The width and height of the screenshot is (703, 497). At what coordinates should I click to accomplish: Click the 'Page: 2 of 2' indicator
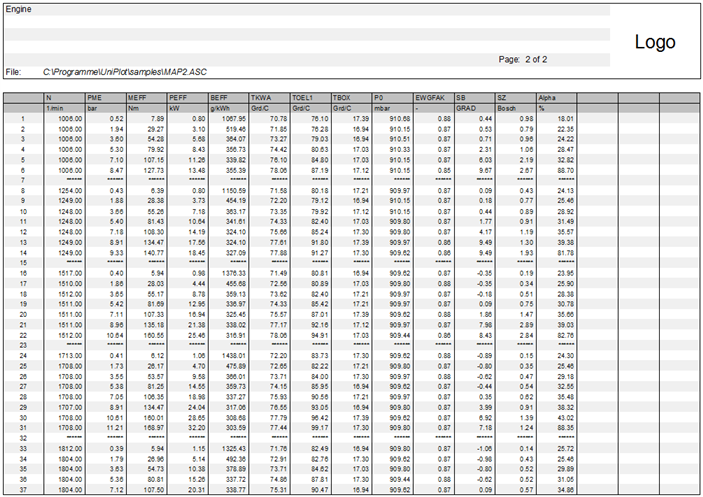[523, 59]
